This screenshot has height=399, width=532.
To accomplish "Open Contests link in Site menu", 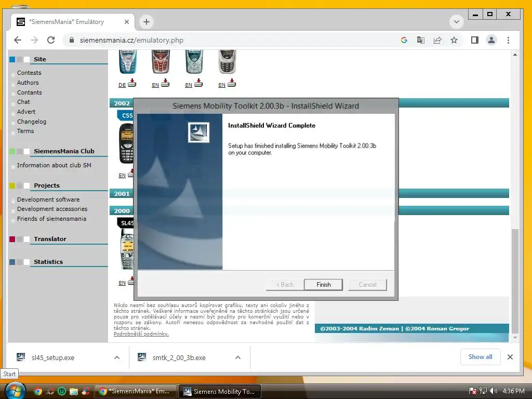I will [29, 73].
